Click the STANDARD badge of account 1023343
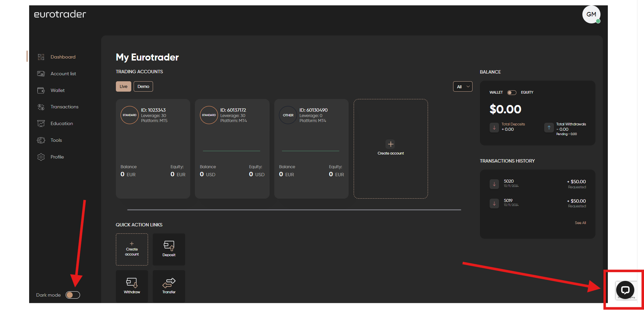The height and width of the screenshot is (310, 644). (130, 115)
